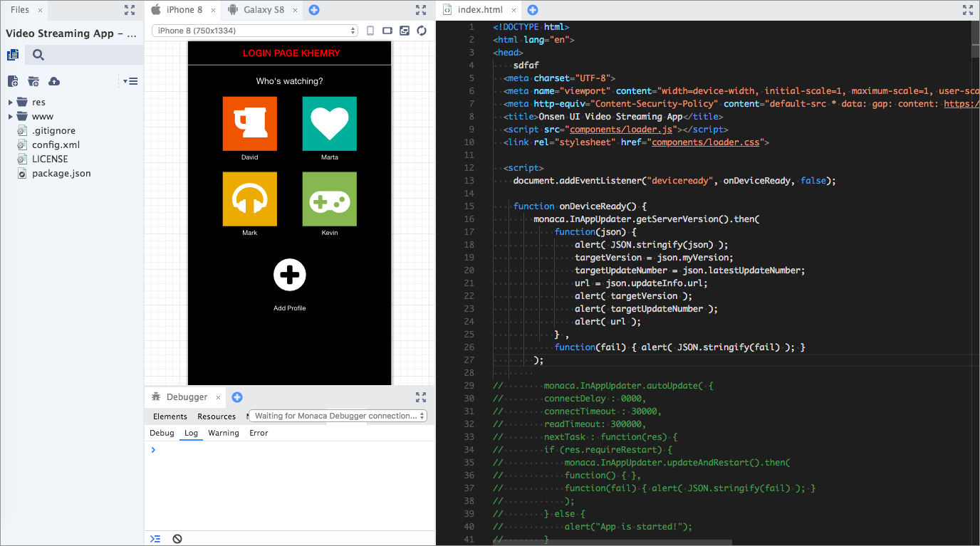Screen dimensions: 980x546
Task: Click the 'Add Profile' label
Action: pyautogui.click(x=290, y=308)
